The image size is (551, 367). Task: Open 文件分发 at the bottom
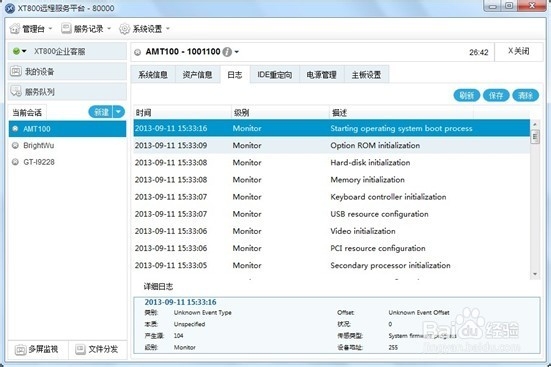pyautogui.click(x=97, y=349)
